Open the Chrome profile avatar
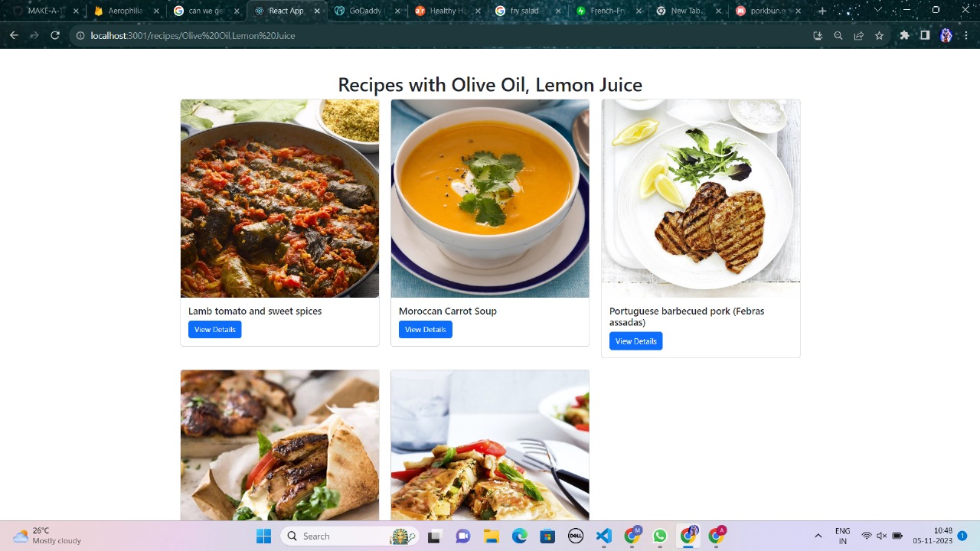Image resolution: width=980 pixels, height=551 pixels. (x=946, y=36)
